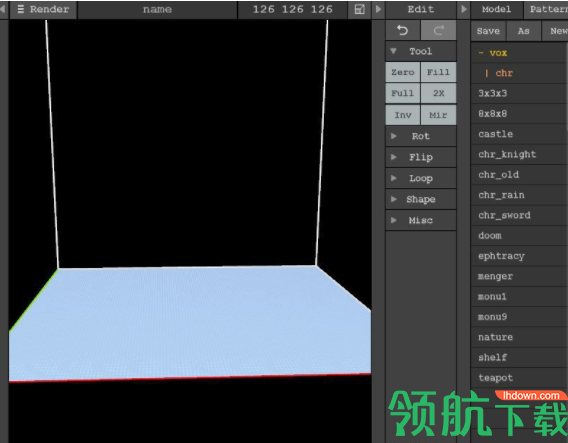The height and width of the screenshot is (443, 568).
Task: Click the Fill tool button
Action: pyautogui.click(x=438, y=72)
